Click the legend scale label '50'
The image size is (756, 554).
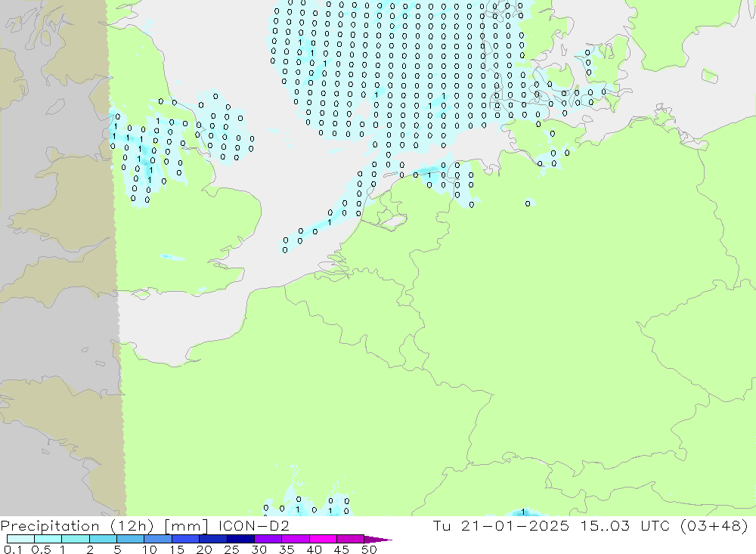369,549
